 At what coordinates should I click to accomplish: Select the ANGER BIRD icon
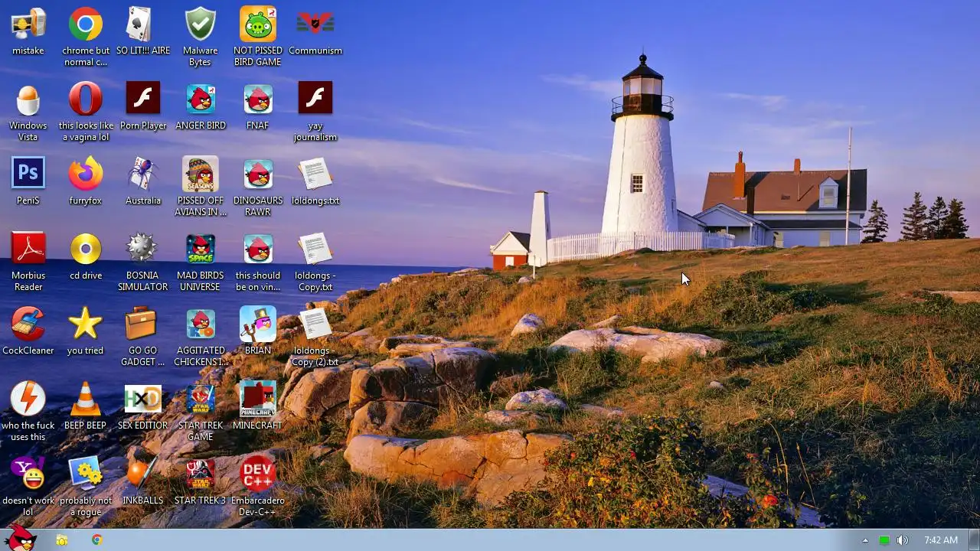(x=201, y=99)
